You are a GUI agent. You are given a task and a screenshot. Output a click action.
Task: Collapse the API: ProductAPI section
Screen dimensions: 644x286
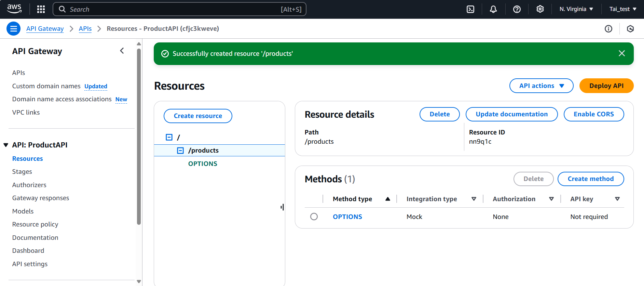6,145
